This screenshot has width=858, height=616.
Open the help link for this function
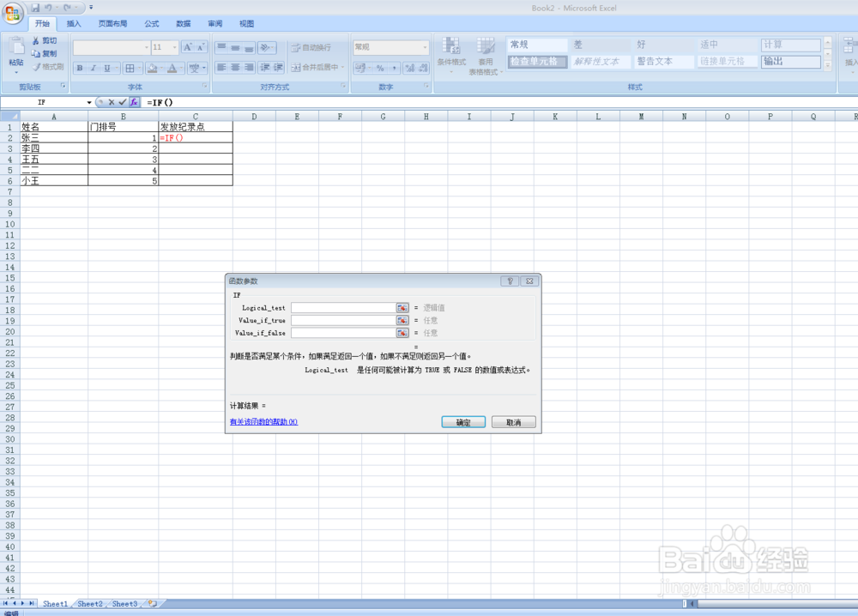(x=263, y=422)
